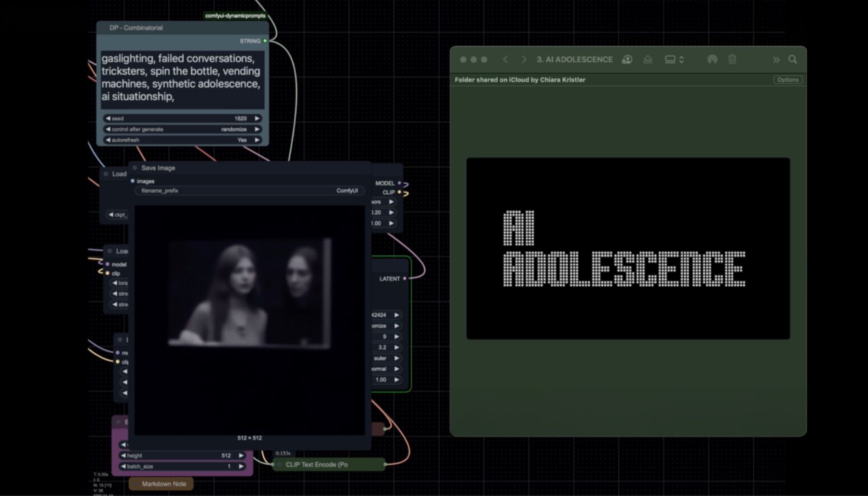This screenshot has height=496, width=868.
Task: Edit the DP - Combinatorial prompt text
Action: coord(182,79)
